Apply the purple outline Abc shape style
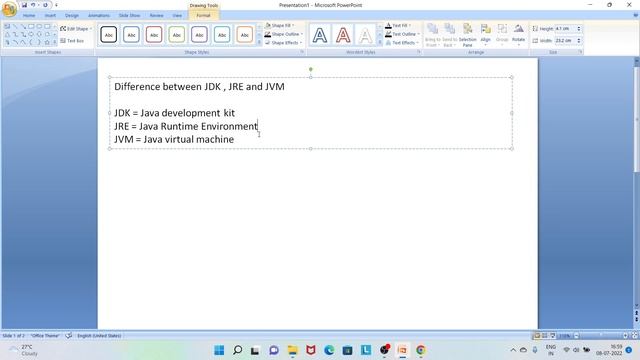Viewport: 640px width, 360px height. [199, 35]
